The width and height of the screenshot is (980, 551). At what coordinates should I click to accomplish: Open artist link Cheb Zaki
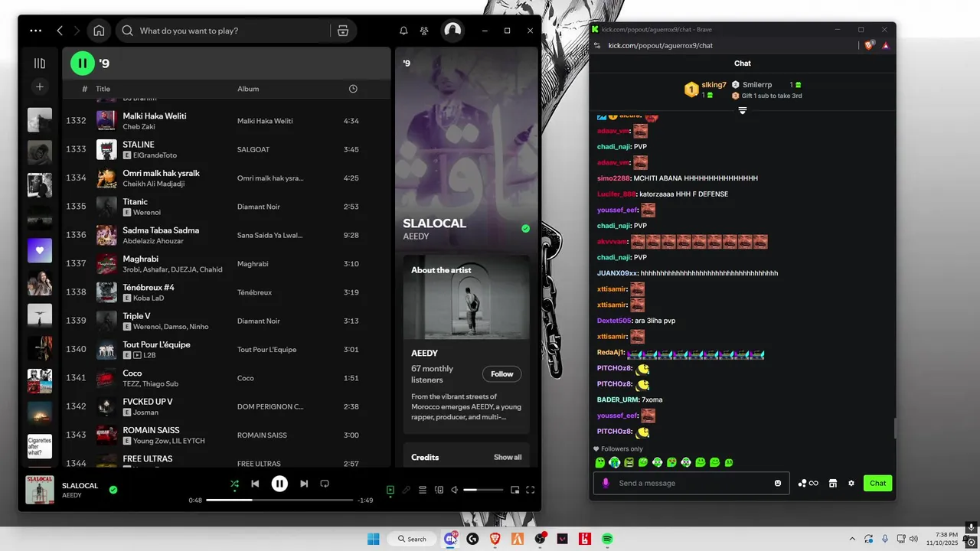[x=139, y=127]
